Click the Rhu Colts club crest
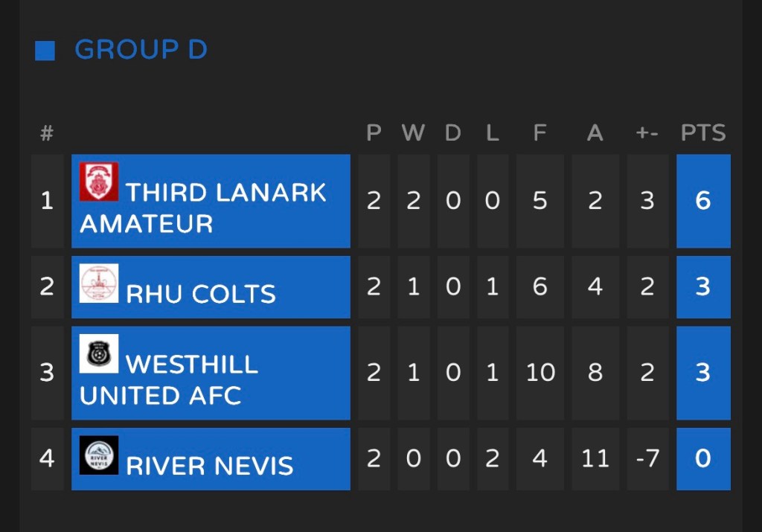This screenshot has height=532, width=762. point(99,283)
